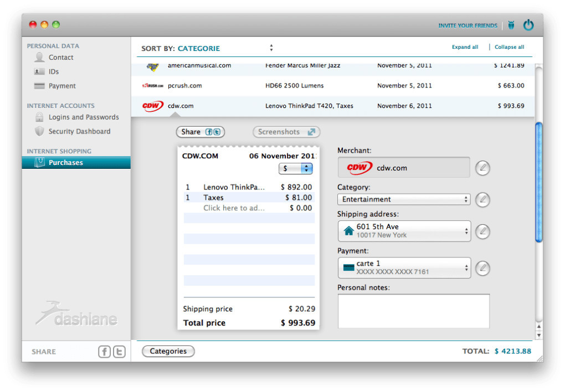Click the CDW logo in Merchant field
This screenshot has height=392, width=565.
tap(359, 168)
